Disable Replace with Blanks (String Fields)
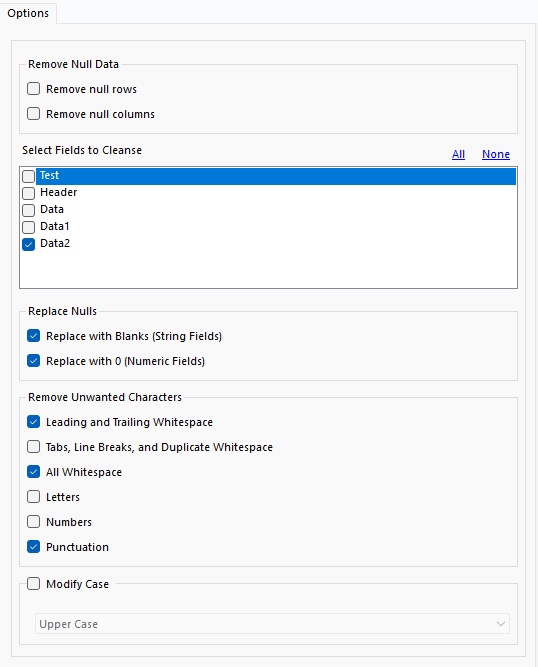 pos(34,336)
